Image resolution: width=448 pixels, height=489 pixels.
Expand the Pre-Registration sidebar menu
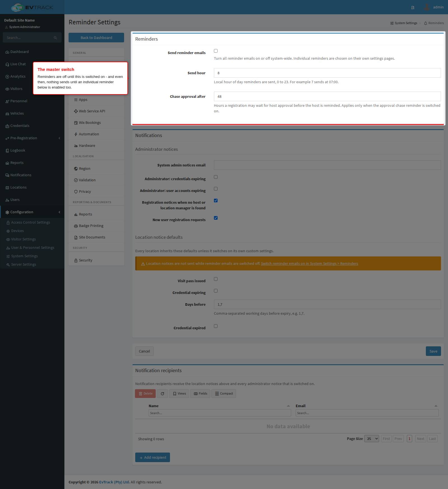coord(32,138)
